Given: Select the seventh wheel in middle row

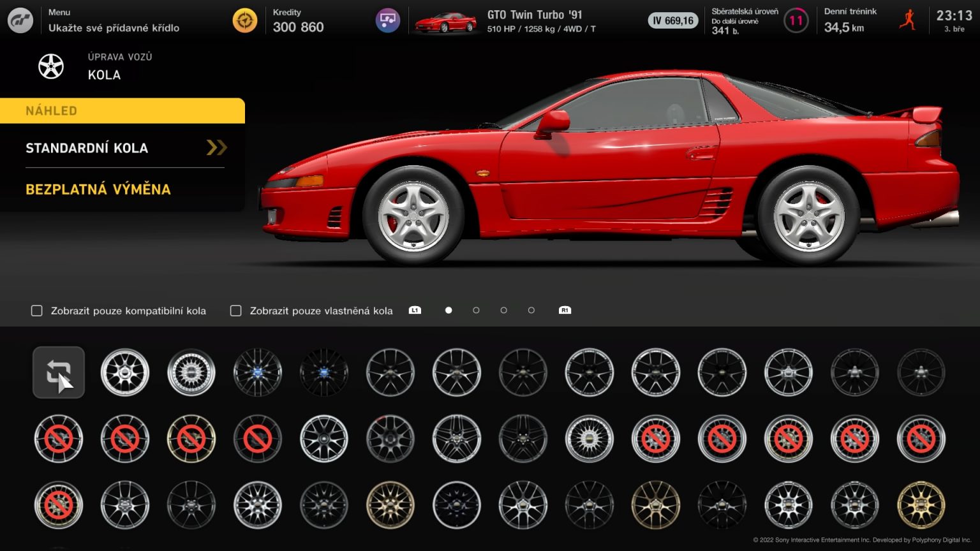Looking at the screenshot, I should [457, 439].
